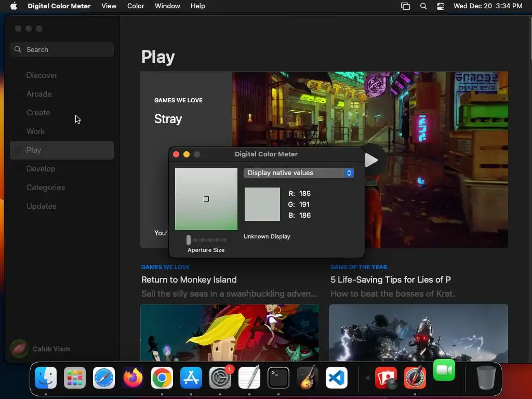Open System Settings from the Dock
This screenshot has height=399, width=532.
click(220, 378)
